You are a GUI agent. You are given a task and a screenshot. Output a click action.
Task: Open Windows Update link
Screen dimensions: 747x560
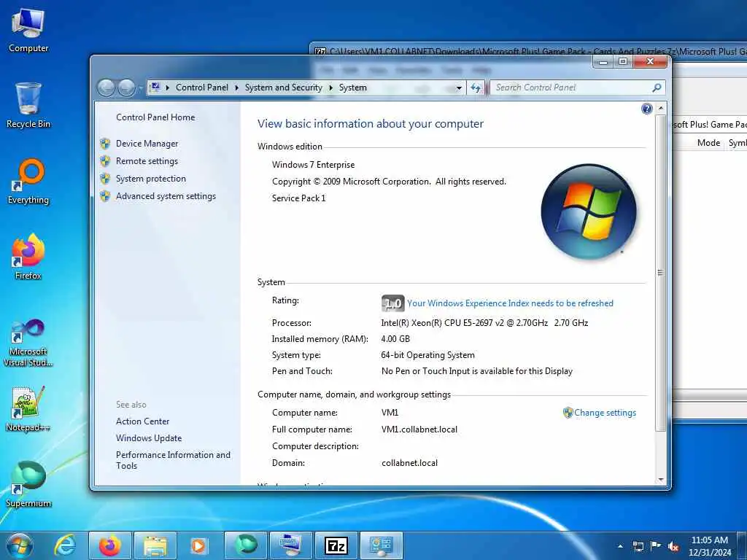pos(149,438)
